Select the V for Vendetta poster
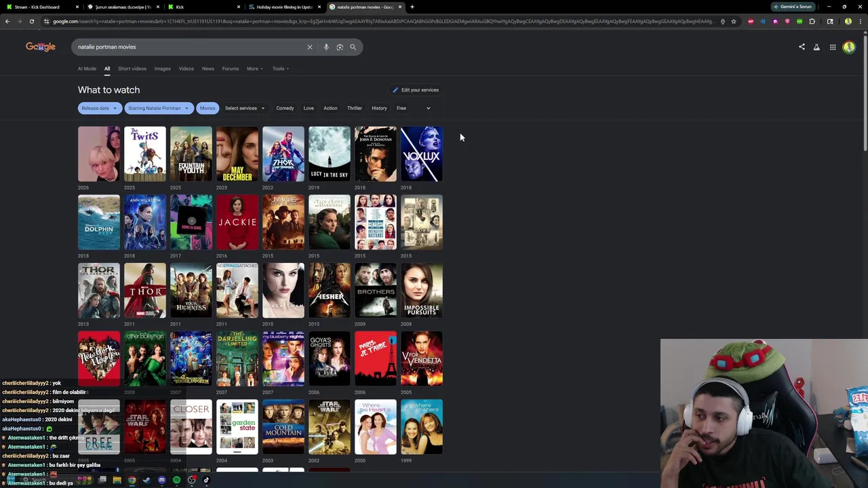The height and width of the screenshot is (488, 868). 422,359
